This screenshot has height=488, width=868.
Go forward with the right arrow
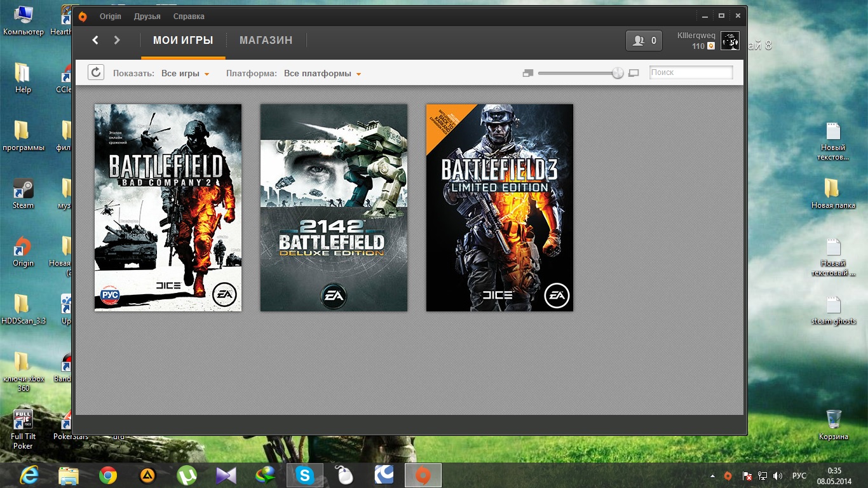[117, 40]
